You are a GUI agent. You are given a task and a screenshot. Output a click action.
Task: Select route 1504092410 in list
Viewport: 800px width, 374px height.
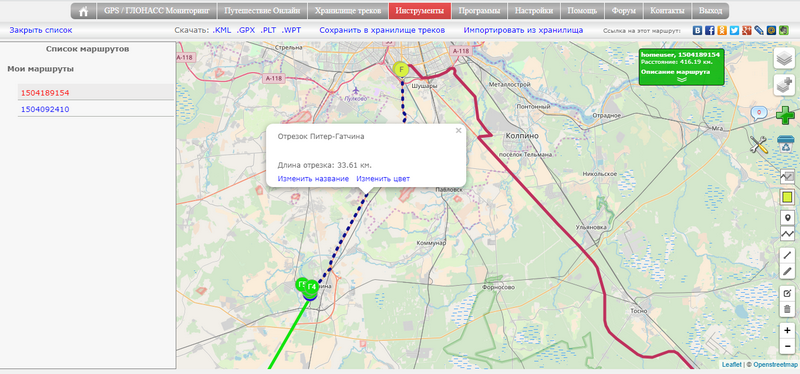pyautogui.click(x=45, y=109)
